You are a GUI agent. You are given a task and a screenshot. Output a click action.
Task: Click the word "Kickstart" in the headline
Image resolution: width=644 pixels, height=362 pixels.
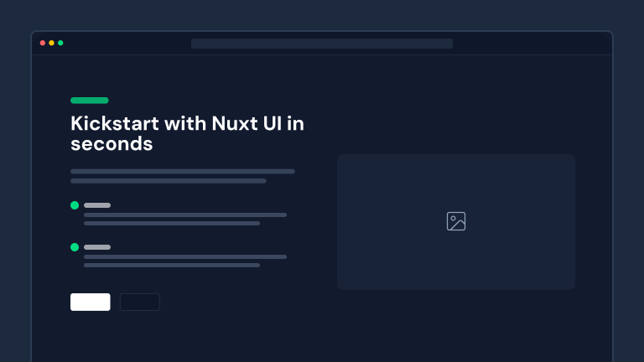click(115, 124)
